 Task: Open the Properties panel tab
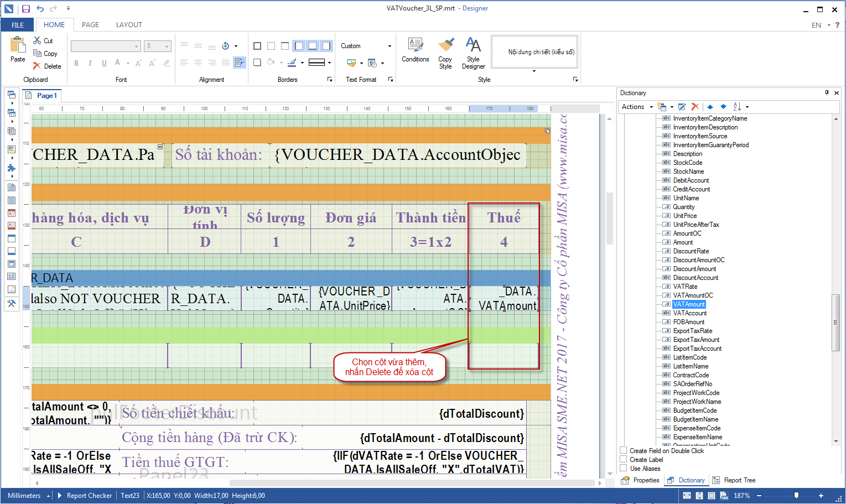(x=641, y=480)
